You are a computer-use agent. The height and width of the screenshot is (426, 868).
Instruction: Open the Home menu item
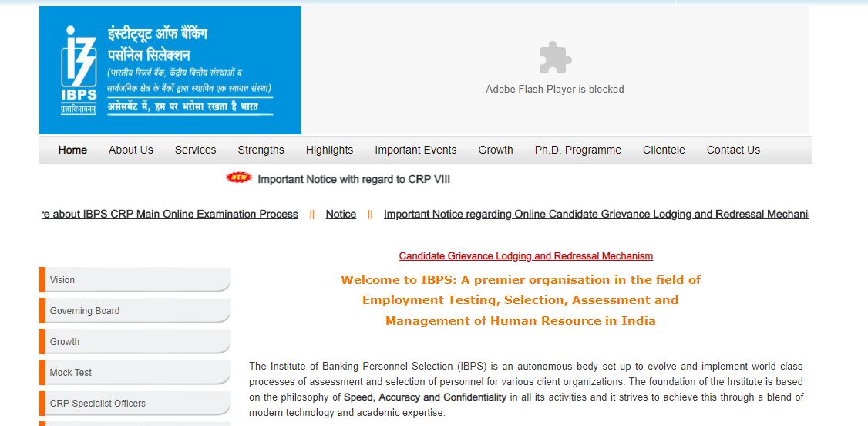72,150
